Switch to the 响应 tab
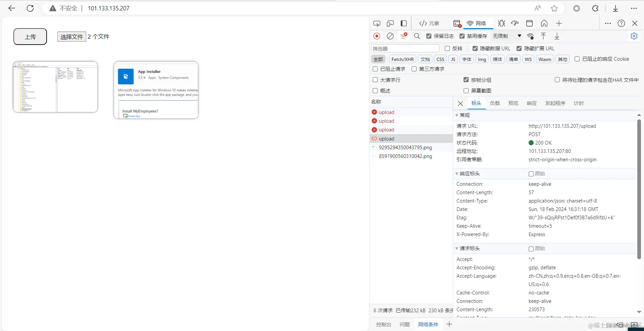The width and height of the screenshot is (644, 331). (532, 103)
